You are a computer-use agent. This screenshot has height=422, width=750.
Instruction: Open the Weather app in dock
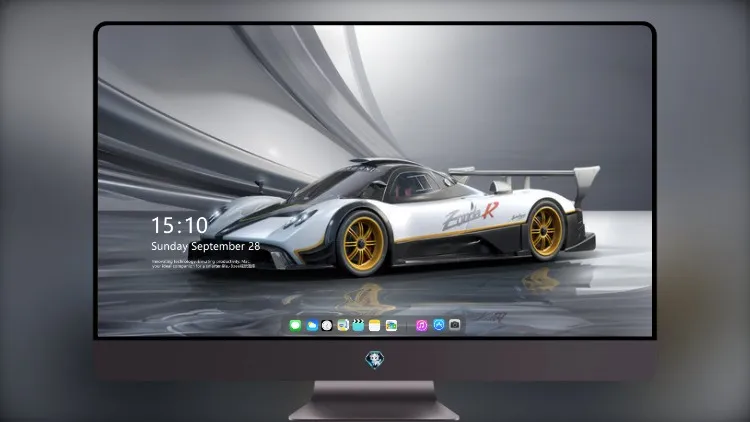(x=311, y=326)
